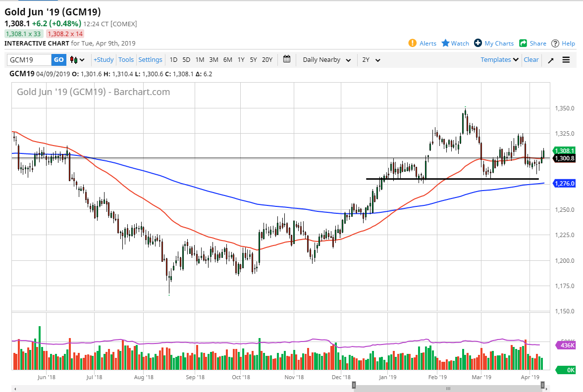
Task: Open the calendar date picker icon
Action: pyautogui.click(x=287, y=59)
